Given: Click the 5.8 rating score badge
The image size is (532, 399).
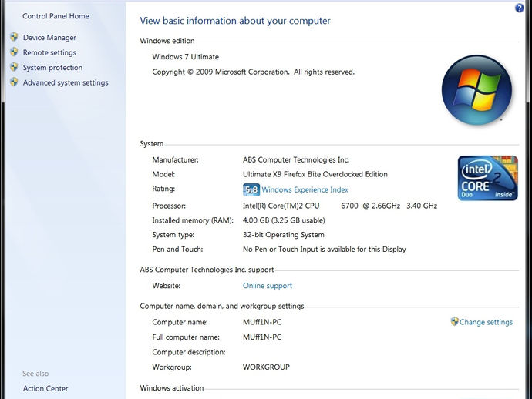Looking at the screenshot, I should point(251,189).
